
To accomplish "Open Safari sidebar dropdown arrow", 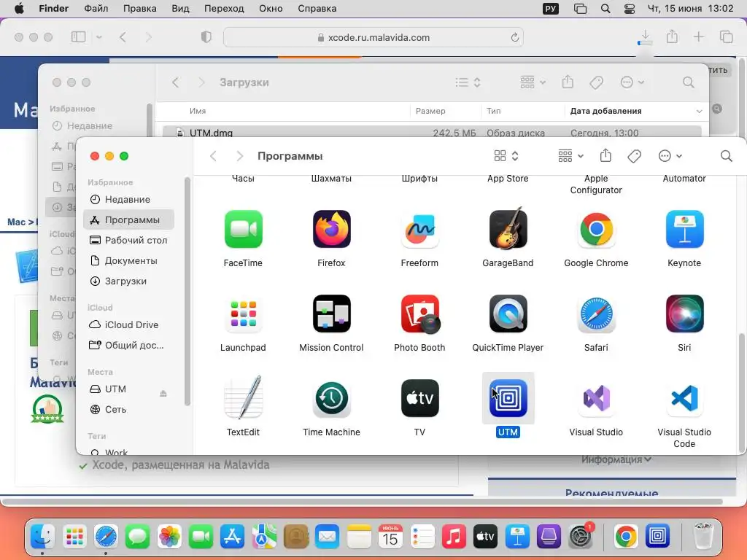I will (99, 37).
